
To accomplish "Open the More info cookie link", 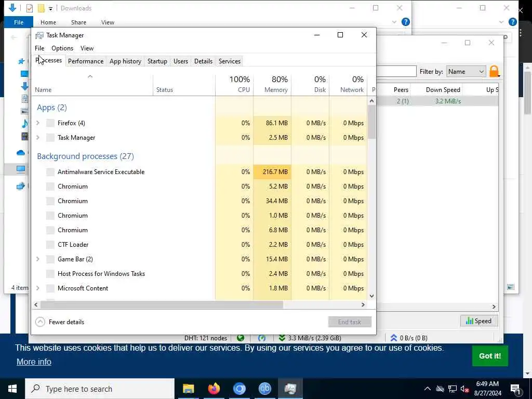I will point(34,362).
